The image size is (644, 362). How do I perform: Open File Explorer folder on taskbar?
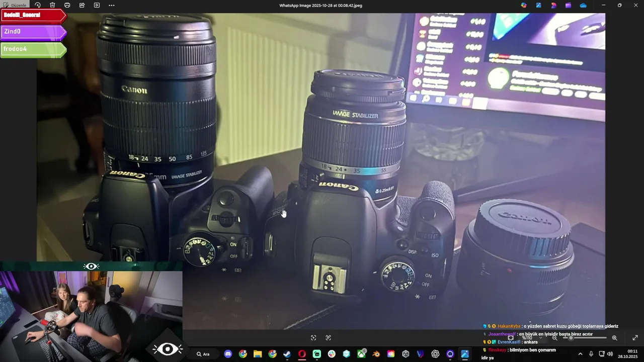[x=258, y=354]
